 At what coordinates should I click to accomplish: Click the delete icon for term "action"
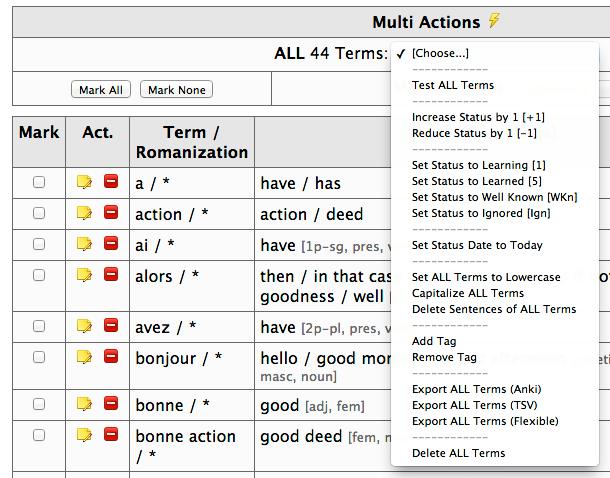pyautogui.click(x=111, y=213)
